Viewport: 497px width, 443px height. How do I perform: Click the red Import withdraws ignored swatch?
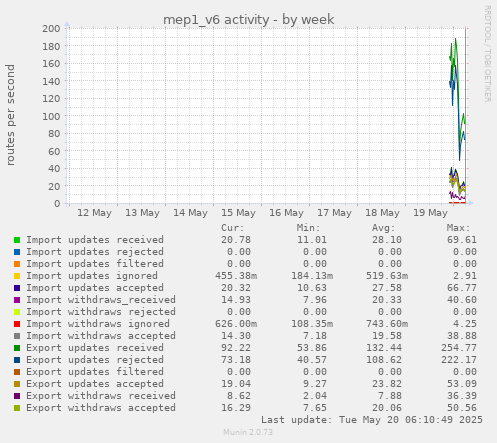tap(17, 324)
